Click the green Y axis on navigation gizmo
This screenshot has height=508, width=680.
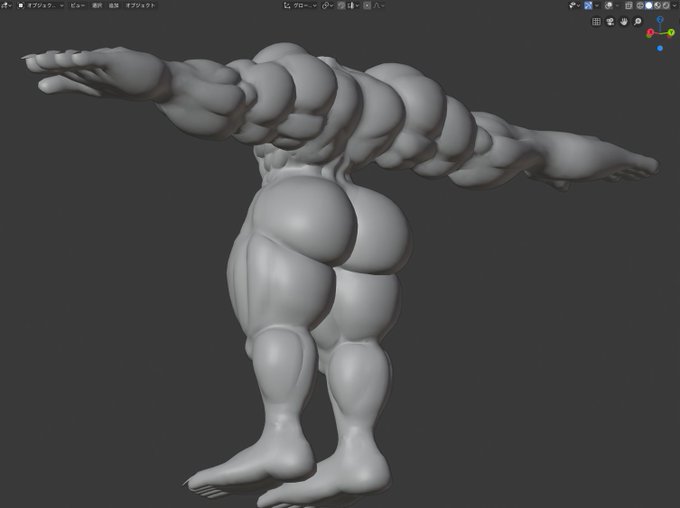671,33
